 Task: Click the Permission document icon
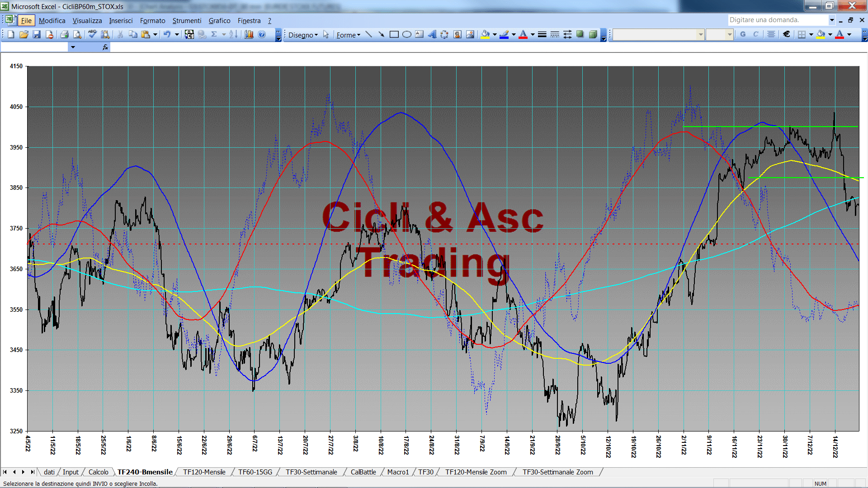(49, 34)
